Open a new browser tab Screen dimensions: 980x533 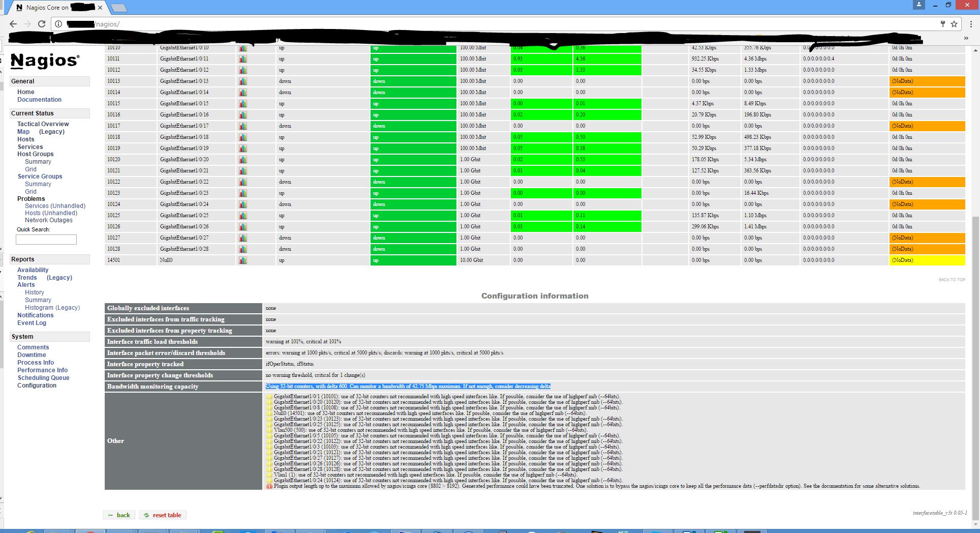point(118,8)
